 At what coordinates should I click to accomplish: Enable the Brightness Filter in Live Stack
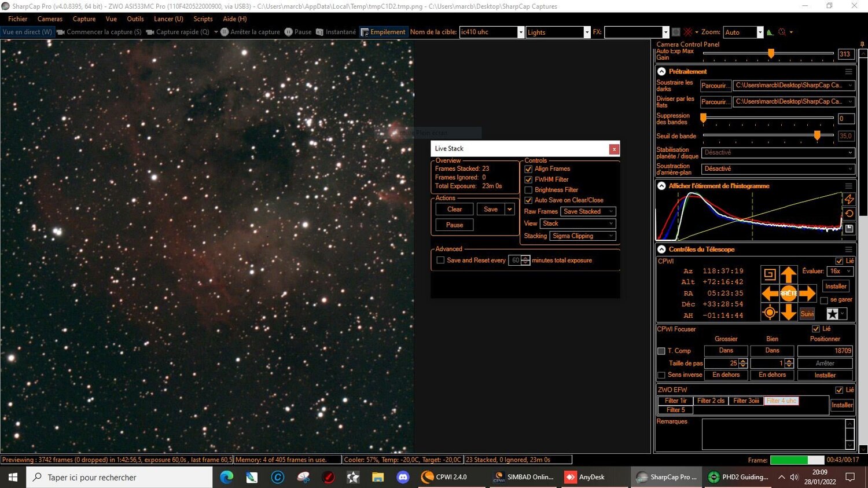click(x=528, y=190)
